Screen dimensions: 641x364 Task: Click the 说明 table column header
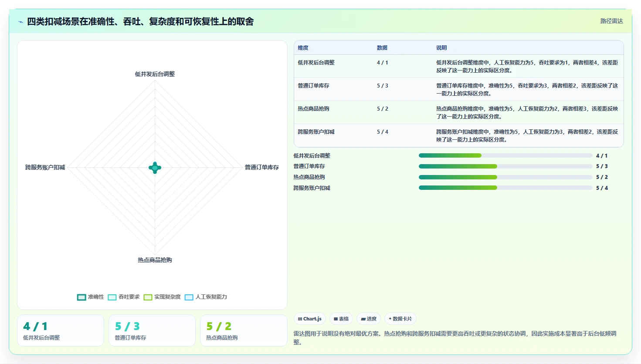coord(441,48)
